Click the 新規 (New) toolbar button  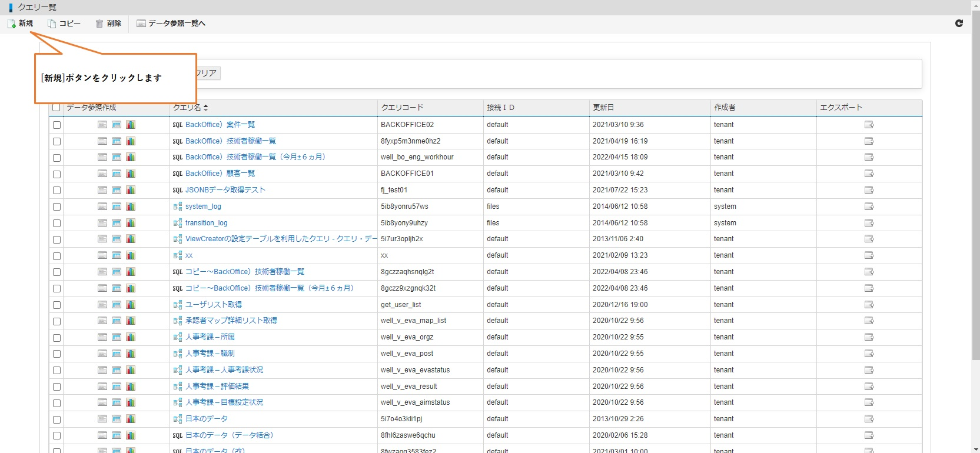tap(21, 24)
